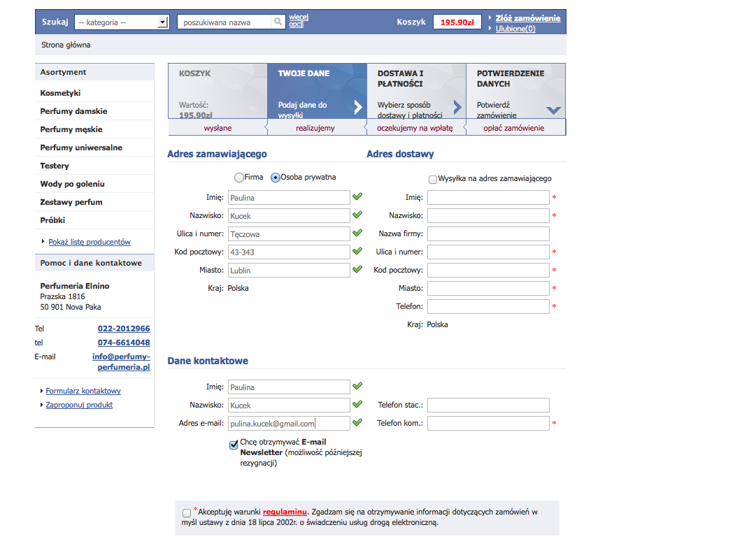Viewport: 756px width, 539px height.
Task: Click green checkmark beside Miasto field
Action: 357,269
